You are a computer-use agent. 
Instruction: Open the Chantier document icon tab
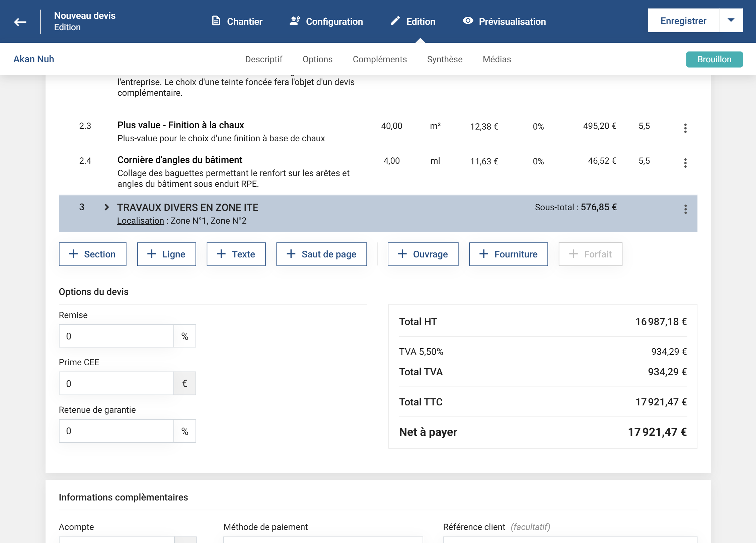tap(216, 21)
